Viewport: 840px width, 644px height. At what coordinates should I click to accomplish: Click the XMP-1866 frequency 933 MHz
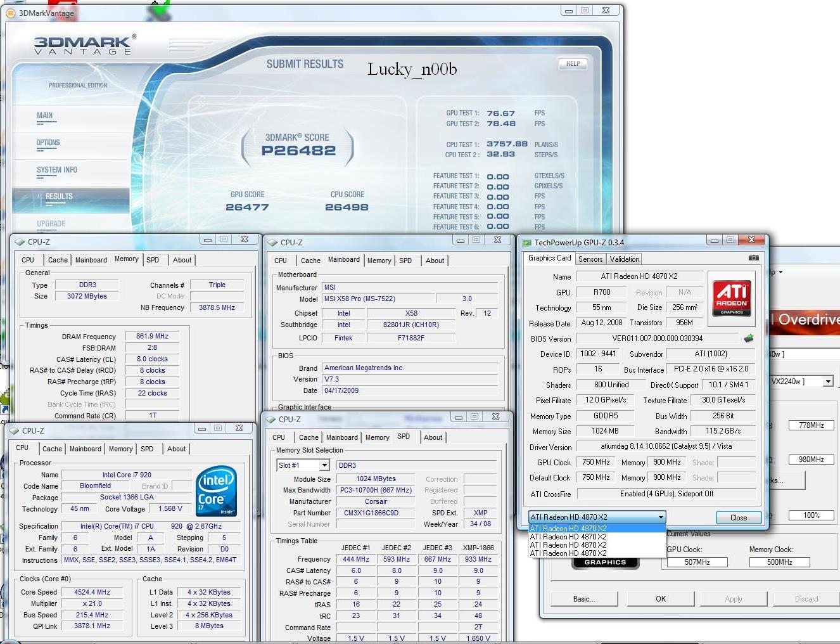pos(478,559)
